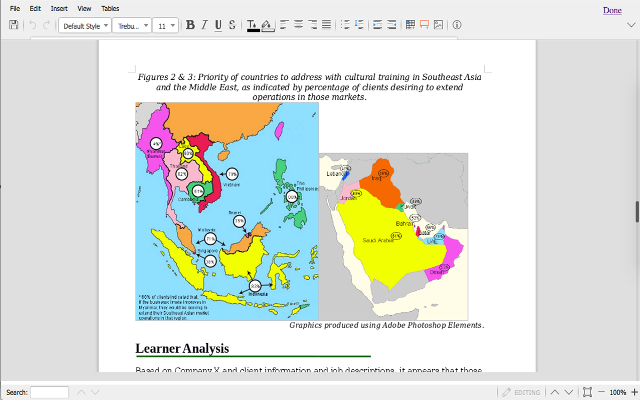Go to next page arrow
The height and width of the screenshot is (400, 640).
569,392
